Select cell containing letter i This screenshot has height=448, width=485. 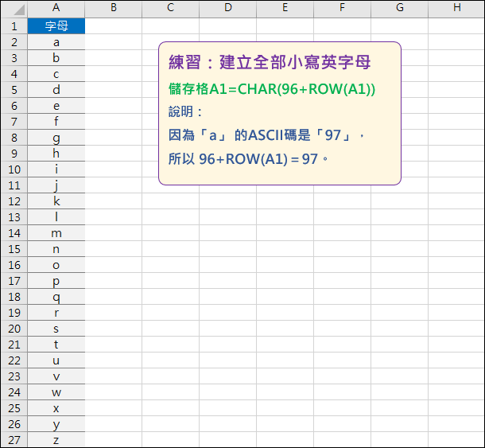pyautogui.click(x=56, y=169)
